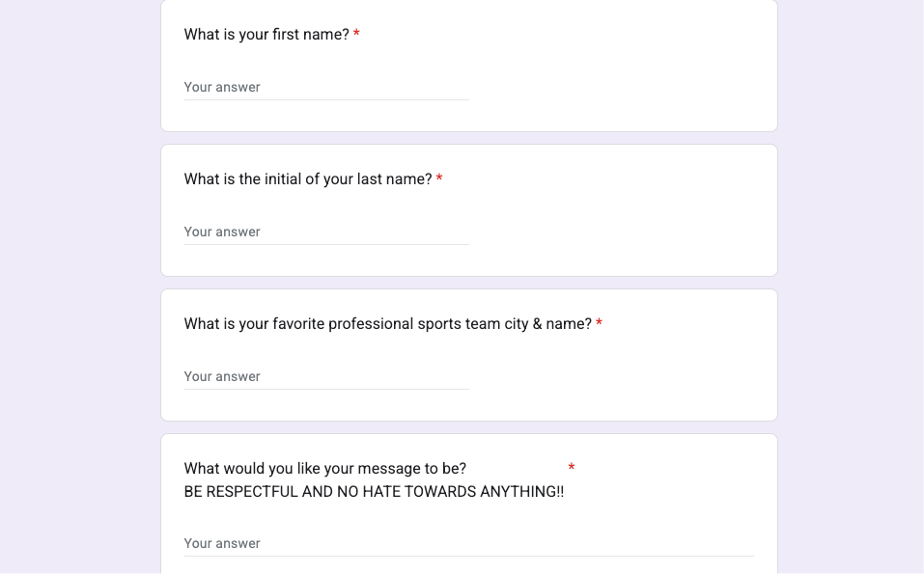Screen dimensions: 924x574
Task: Select the last name initial question label
Action: 307,179
